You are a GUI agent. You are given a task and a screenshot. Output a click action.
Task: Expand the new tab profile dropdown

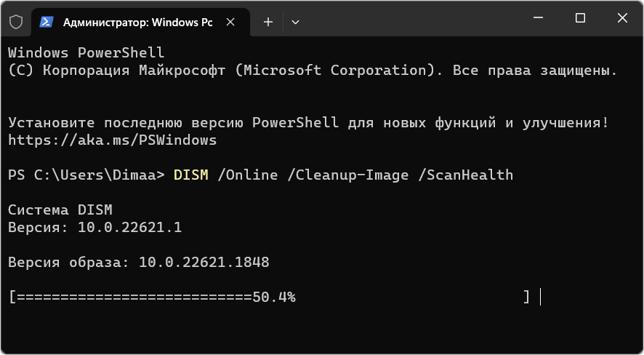click(295, 22)
